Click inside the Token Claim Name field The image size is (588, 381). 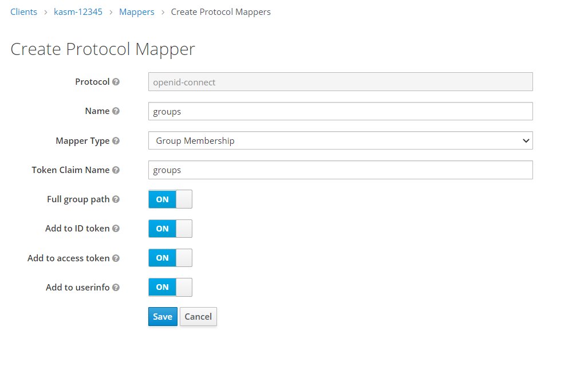(x=340, y=170)
